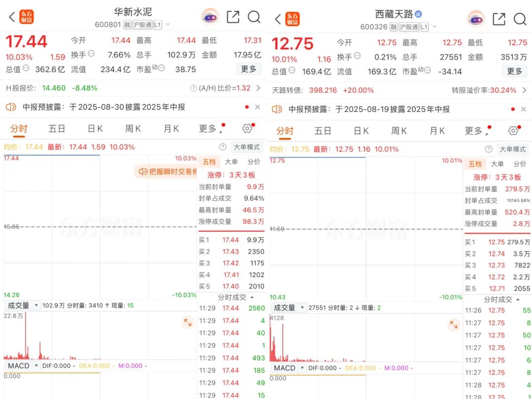
Task: Click 沪股通 tag under 华新水泥 title
Action: pyautogui.click(x=142, y=25)
